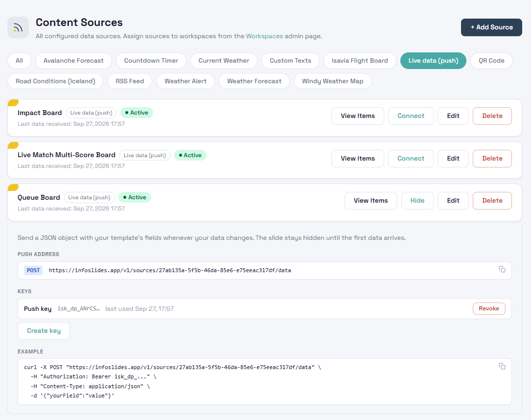
Task: Select the Live data (push) filter
Action: (x=433, y=61)
